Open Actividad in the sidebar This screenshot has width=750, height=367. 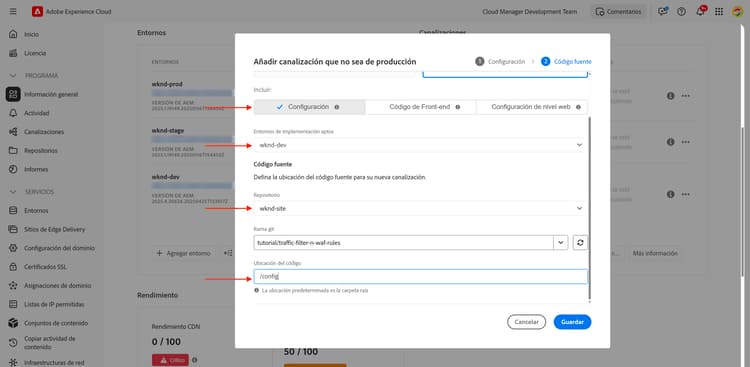(x=36, y=113)
